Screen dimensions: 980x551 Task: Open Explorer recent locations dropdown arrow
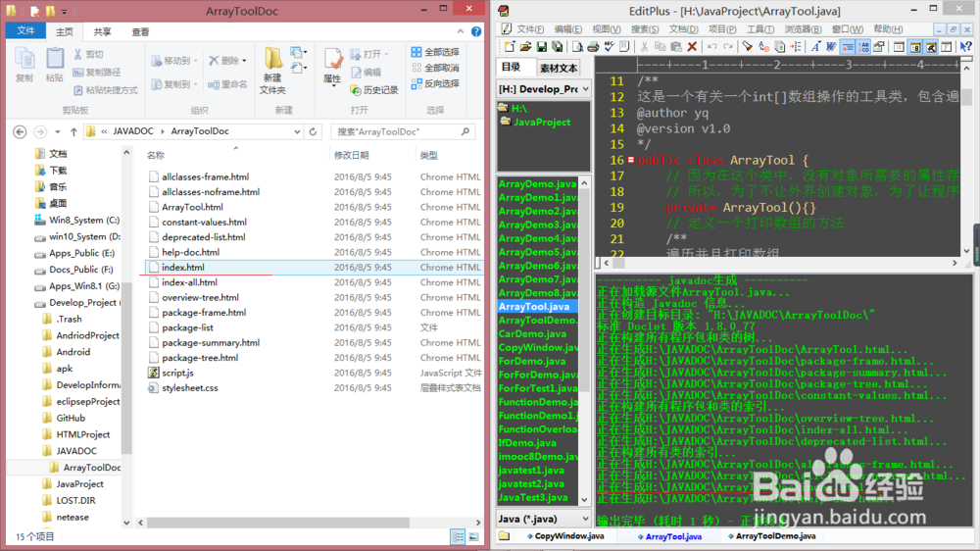(x=58, y=132)
